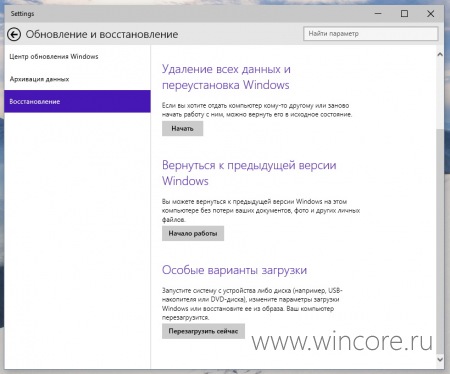This screenshot has width=450, height=374.
Task: Select 'Восстановление' in the sidebar
Action: tap(77, 101)
